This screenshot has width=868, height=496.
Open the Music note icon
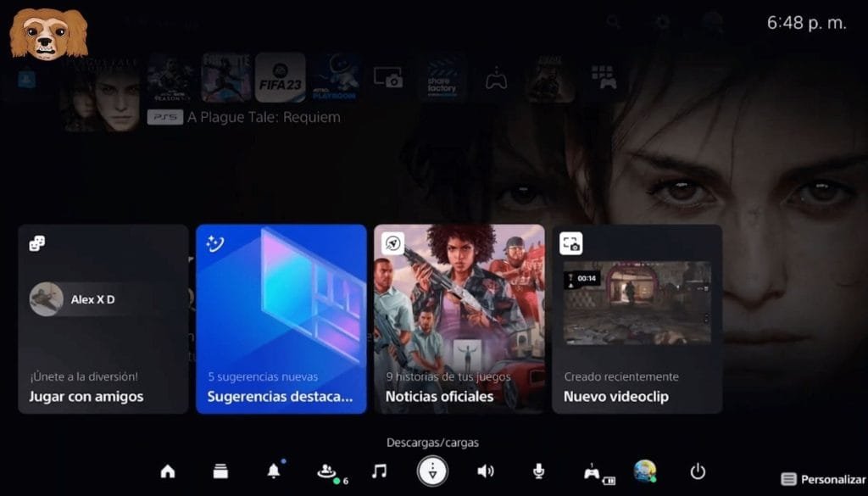379,471
